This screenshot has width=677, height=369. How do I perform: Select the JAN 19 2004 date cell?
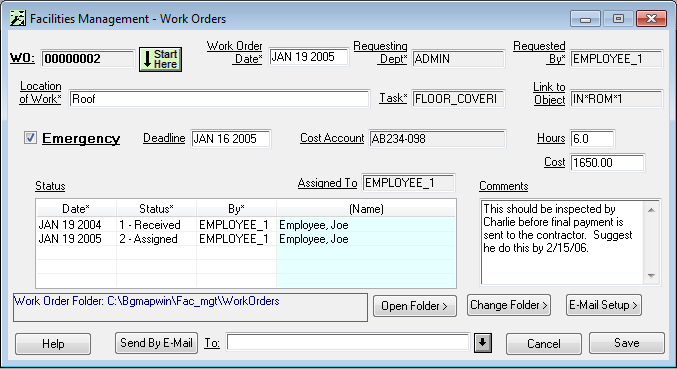pyautogui.click(x=76, y=225)
